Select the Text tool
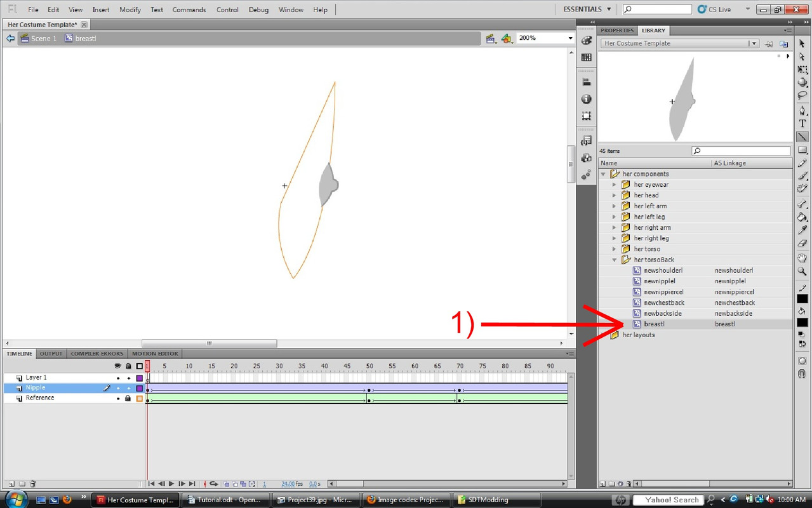This screenshot has width=812, height=508. click(x=802, y=123)
